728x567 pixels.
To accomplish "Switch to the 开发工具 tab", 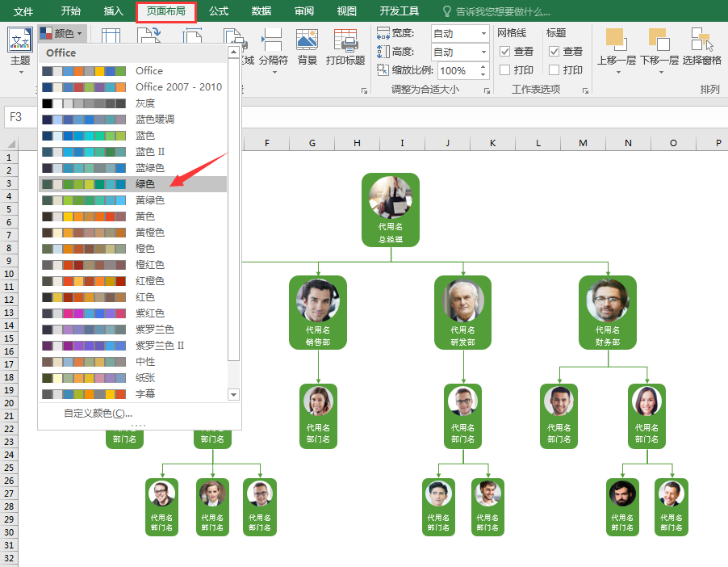I will [399, 11].
